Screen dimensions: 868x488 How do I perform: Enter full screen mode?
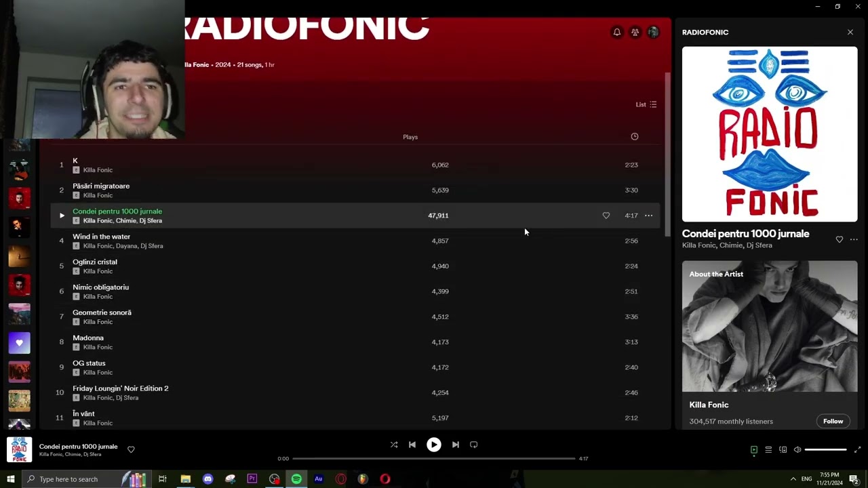click(x=857, y=449)
